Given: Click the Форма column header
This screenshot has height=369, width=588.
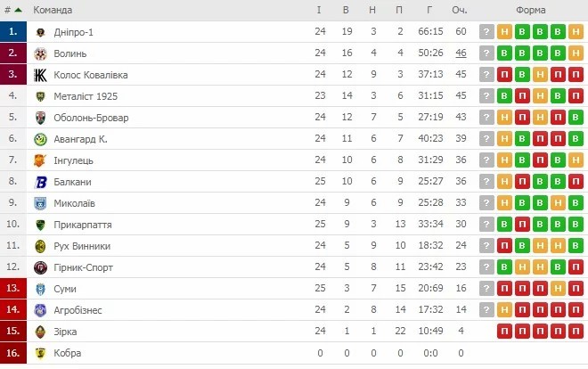Looking at the screenshot, I should (531, 10).
